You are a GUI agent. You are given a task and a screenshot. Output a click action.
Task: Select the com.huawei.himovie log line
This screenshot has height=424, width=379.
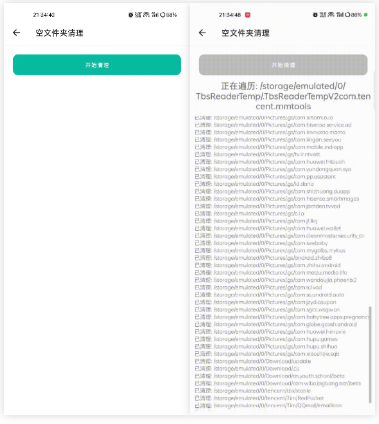270,332
